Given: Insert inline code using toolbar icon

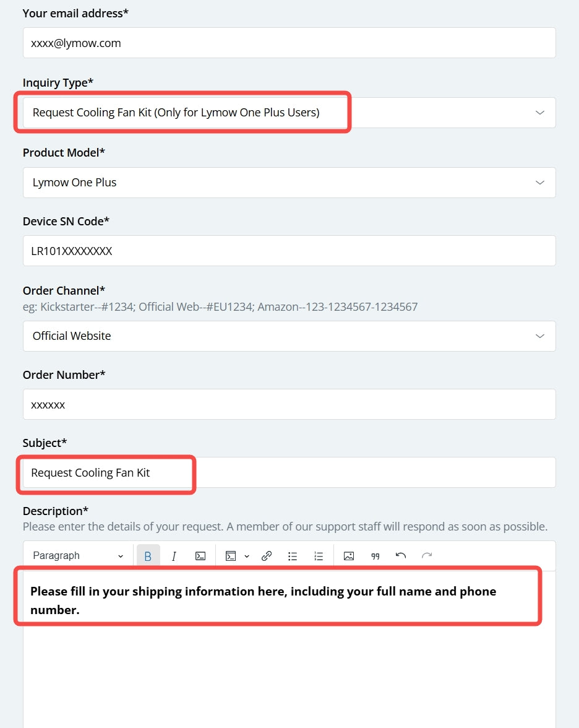Looking at the screenshot, I should point(200,556).
